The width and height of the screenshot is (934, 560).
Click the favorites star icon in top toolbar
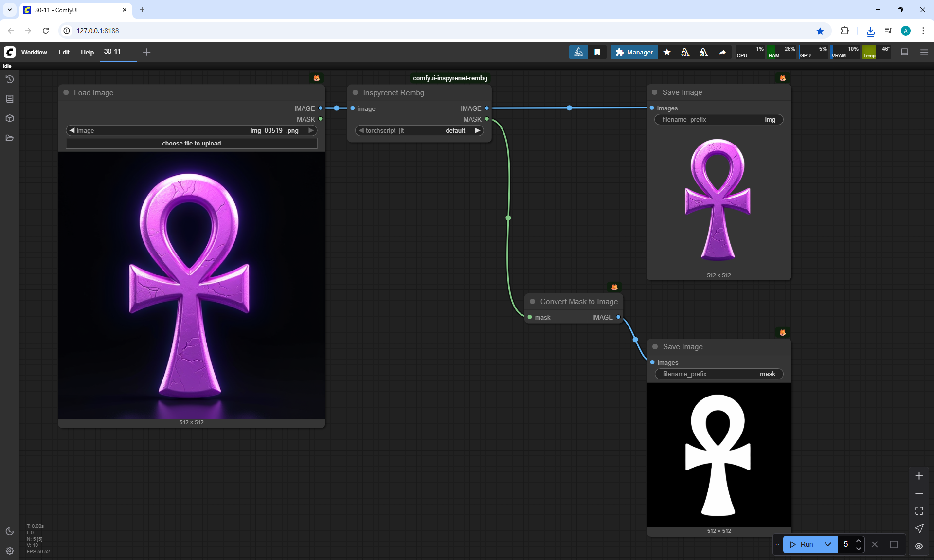[x=667, y=52]
